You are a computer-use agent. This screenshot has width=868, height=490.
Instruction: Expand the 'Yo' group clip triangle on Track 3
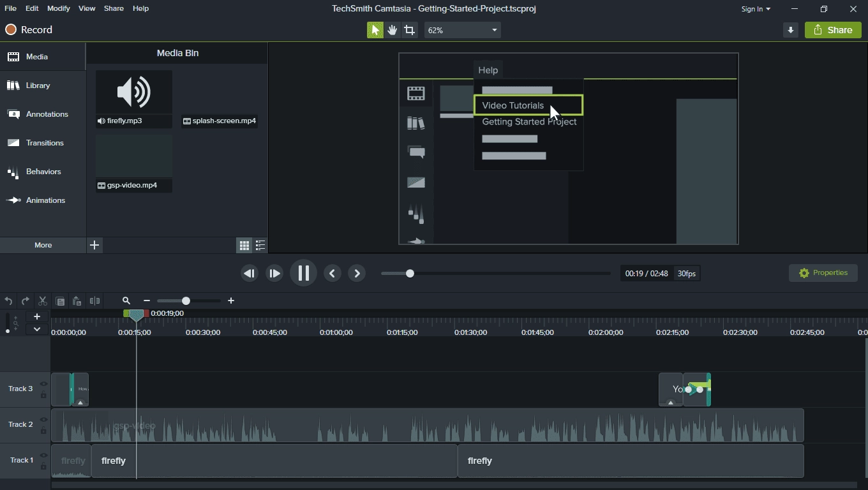point(670,403)
